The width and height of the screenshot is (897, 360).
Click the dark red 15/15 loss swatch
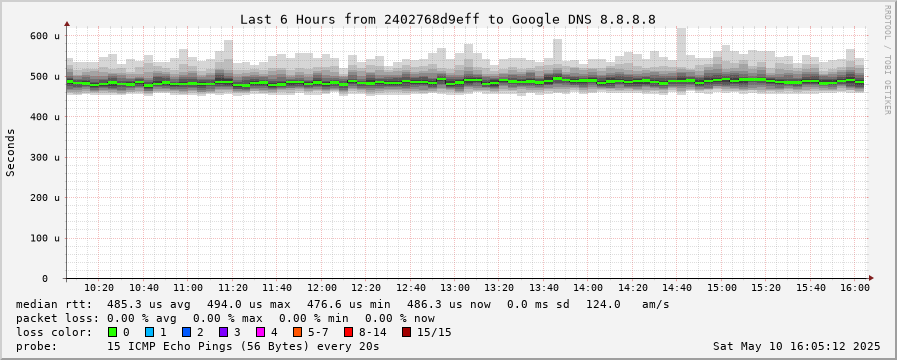(x=406, y=332)
